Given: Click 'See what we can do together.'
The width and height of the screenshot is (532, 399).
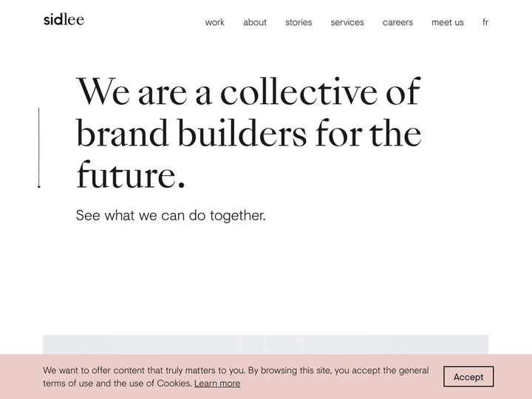Looking at the screenshot, I should pyautogui.click(x=171, y=216).
